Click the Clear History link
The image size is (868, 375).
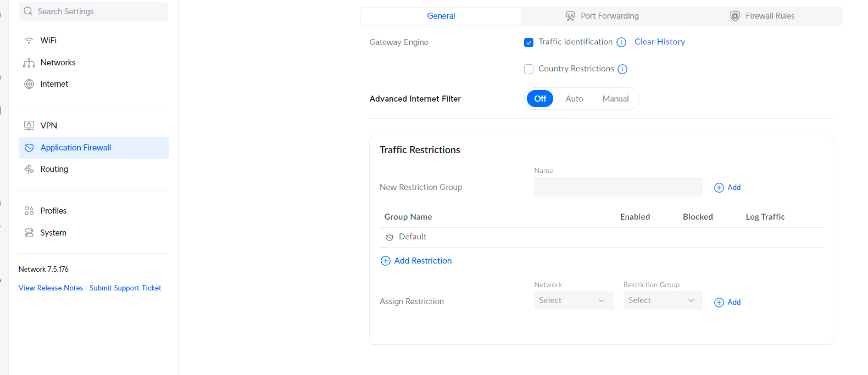pyautogui.click(x=660, y=42)
